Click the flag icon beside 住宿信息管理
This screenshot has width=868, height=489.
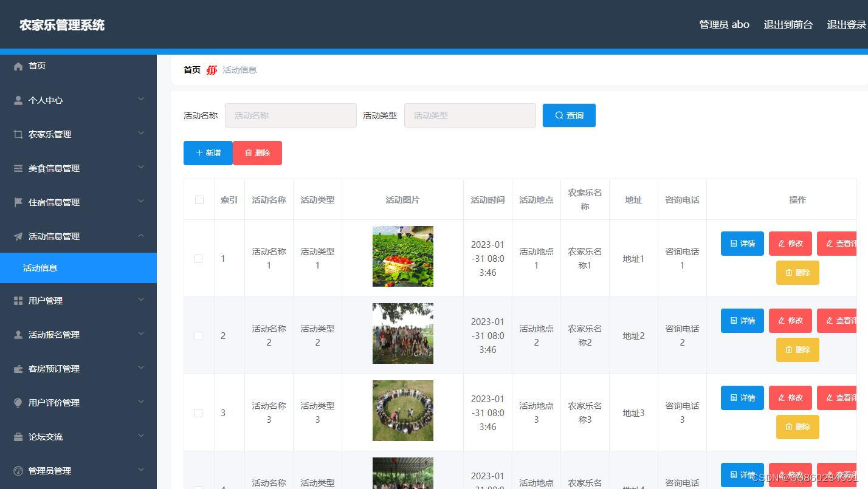tap(18, 202)
